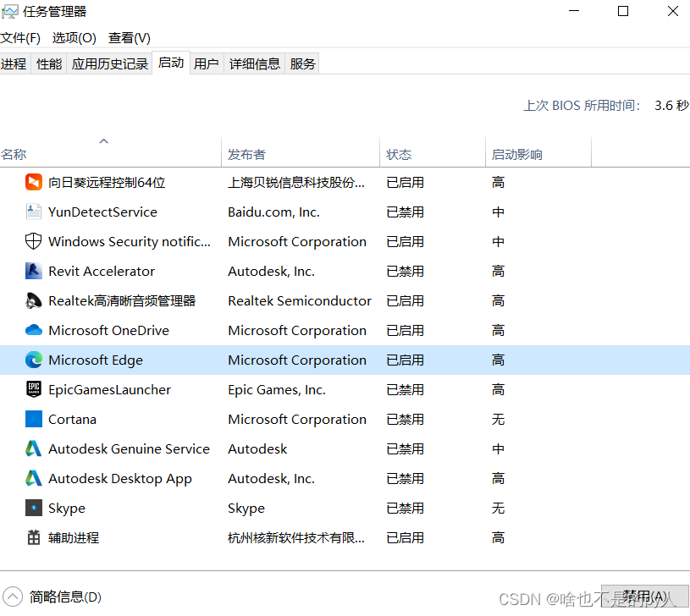The width and height of the screenshot is (690, 616).
Task: Click 中 impact in Autodesk Genuine Service row
Action: (498, 448)
